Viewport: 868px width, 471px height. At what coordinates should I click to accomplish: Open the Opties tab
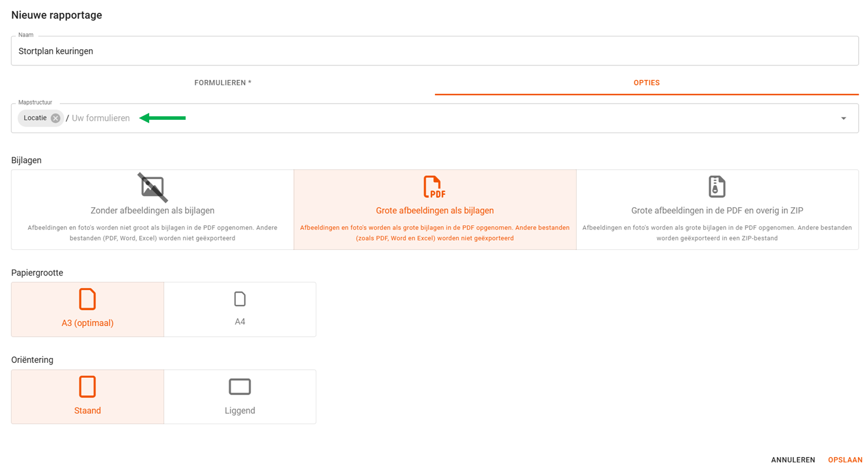[x=647, y=83]
